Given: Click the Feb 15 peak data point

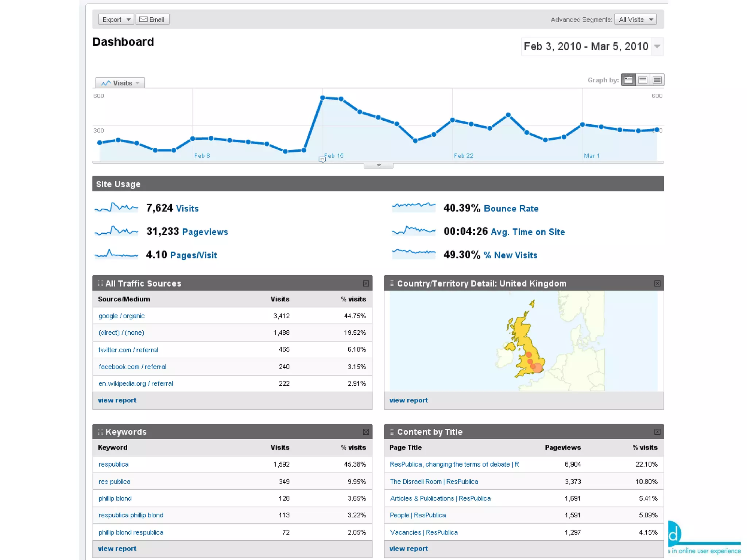Looking at the screenshot, I should click(322, 98).
